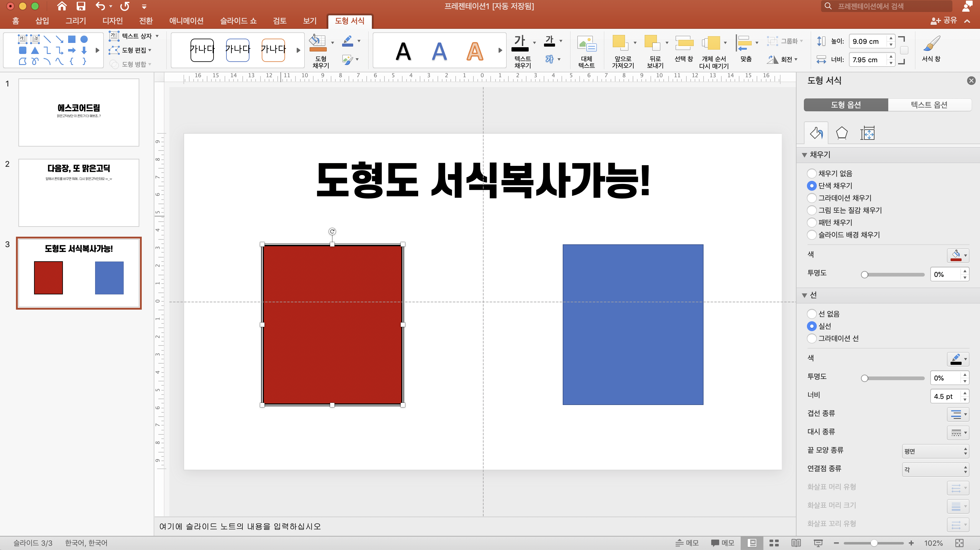The image size is (980, 550).
Task: Switch to Slide Sorter view icon
Action: pos(774,543)
